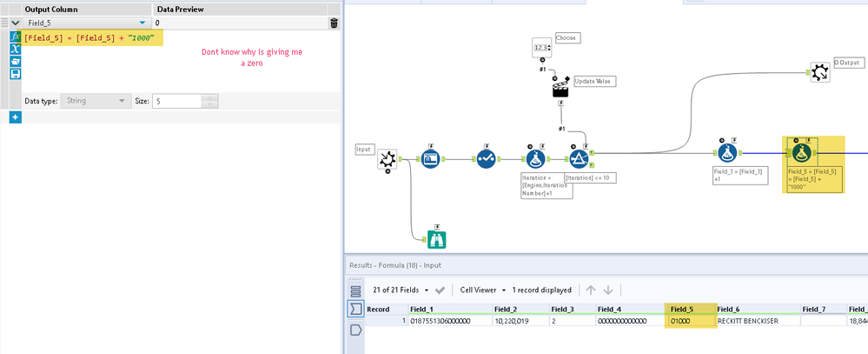Increase the Size stepper value
The width and height of the screenshot is (868, 354).
[209, 98]
